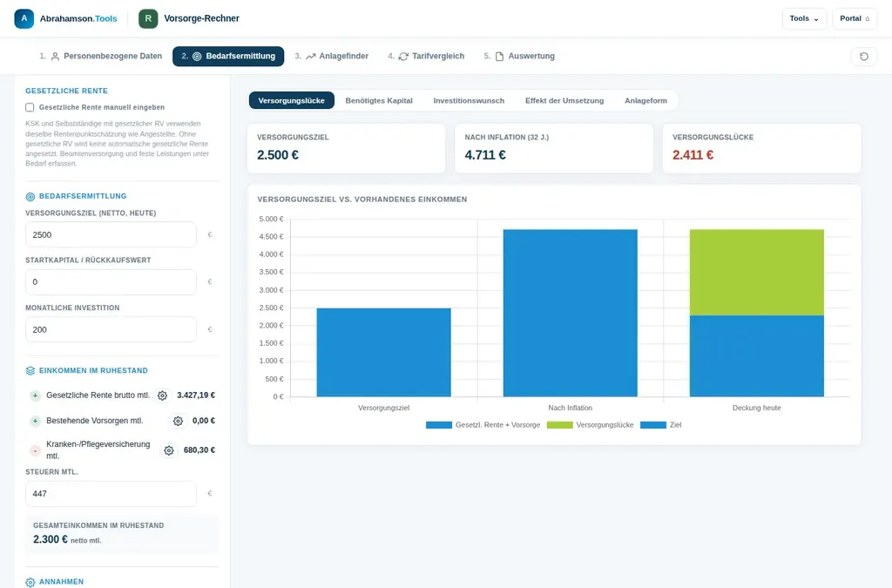Switch to Investitionswunsch sub-tab
The height and width of the screenshot is (588, 892).
point(469,101)
